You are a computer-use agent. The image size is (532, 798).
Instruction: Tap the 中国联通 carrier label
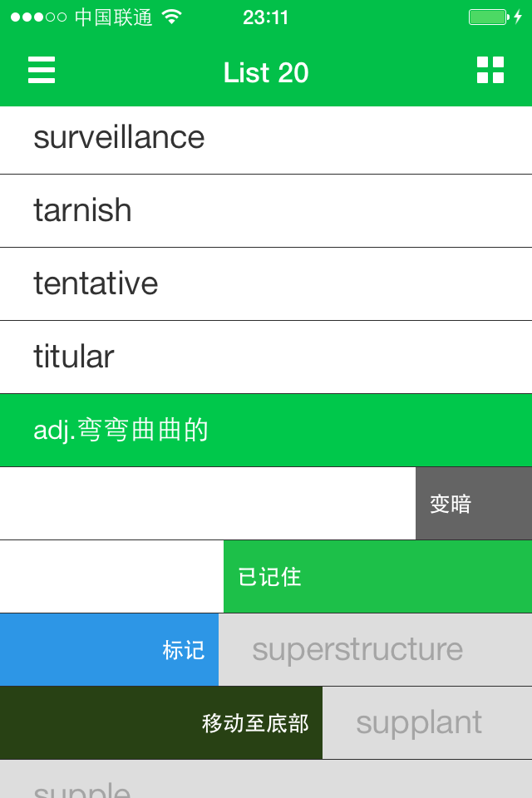[x=114, y=17]
